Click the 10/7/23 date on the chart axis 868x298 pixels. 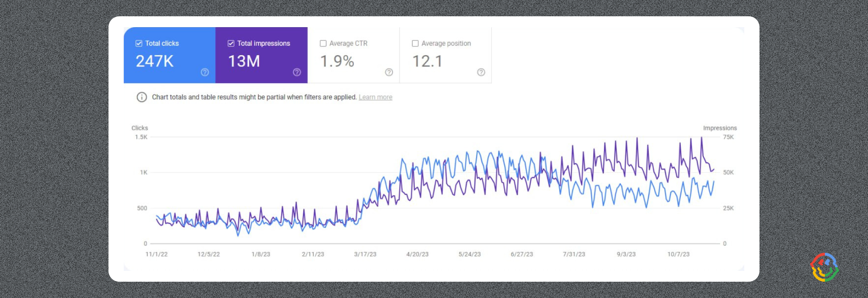coord(679,255)
